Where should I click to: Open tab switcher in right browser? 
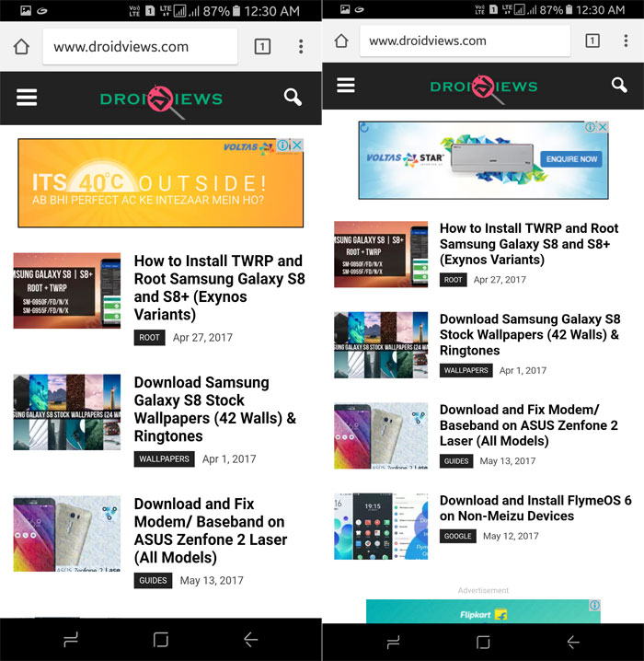(592, 41)
